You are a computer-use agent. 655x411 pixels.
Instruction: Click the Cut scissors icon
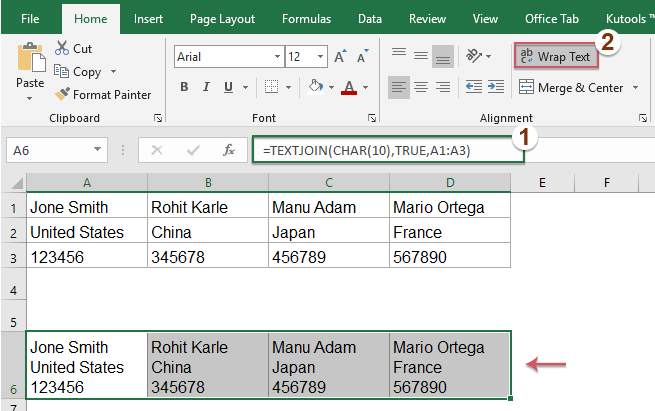[62, 48]
